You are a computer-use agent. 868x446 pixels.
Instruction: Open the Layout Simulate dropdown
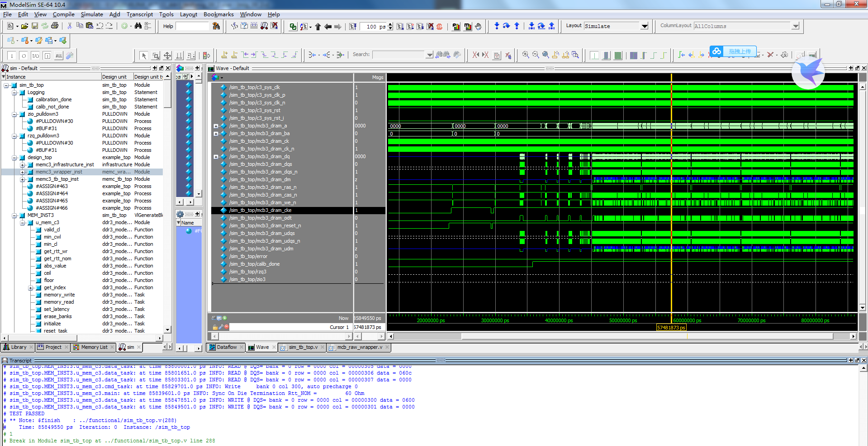click(x=645, y=26)
